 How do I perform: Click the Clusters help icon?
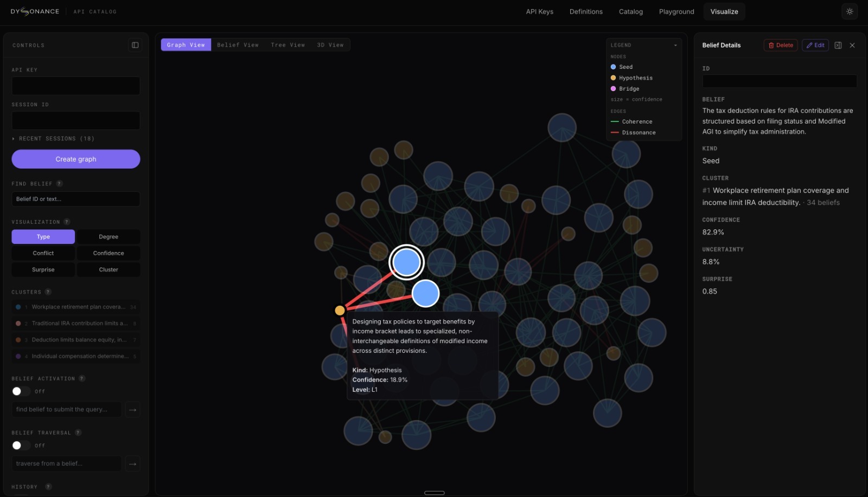(48, 292)
